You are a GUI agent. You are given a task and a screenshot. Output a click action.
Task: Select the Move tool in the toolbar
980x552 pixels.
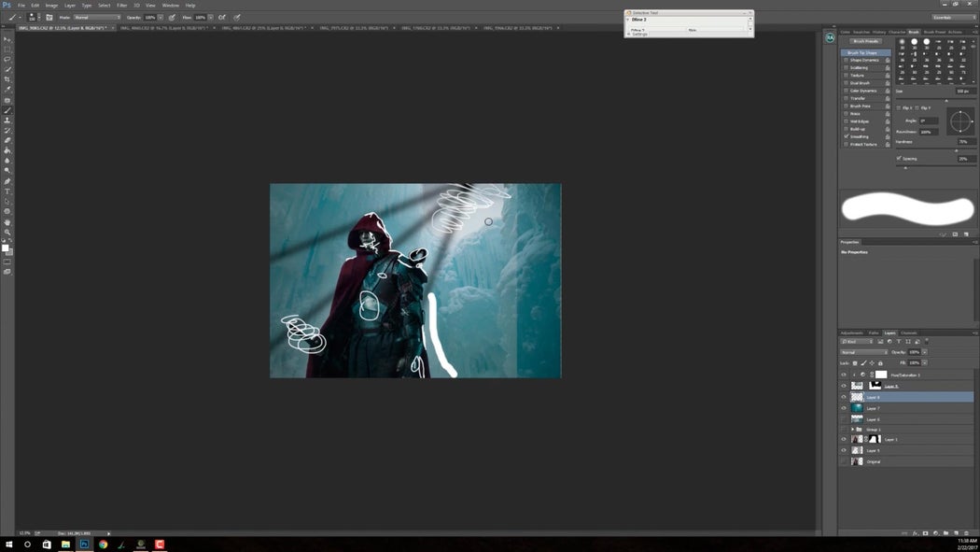6,37
